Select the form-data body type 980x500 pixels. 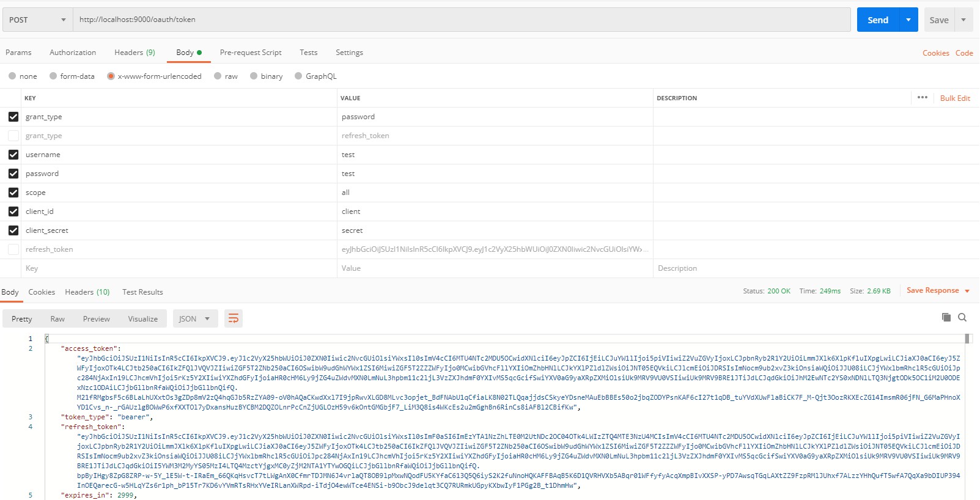click(x=53, y=76)
